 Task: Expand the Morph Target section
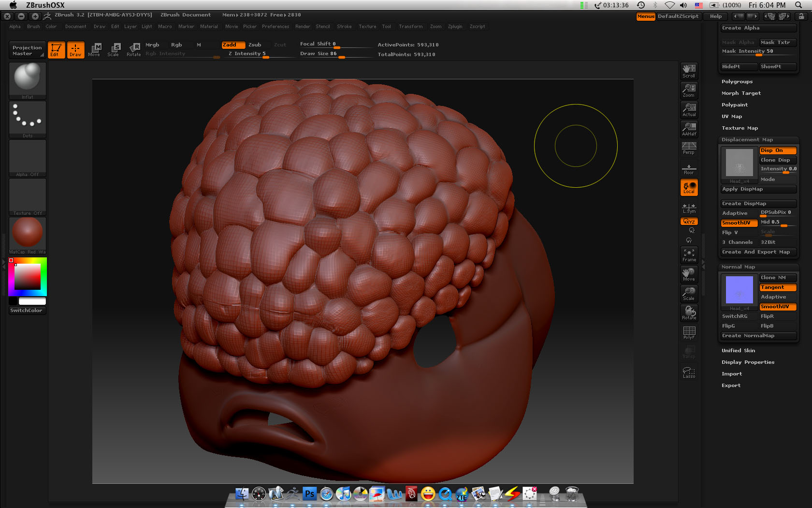coord(741,93)
